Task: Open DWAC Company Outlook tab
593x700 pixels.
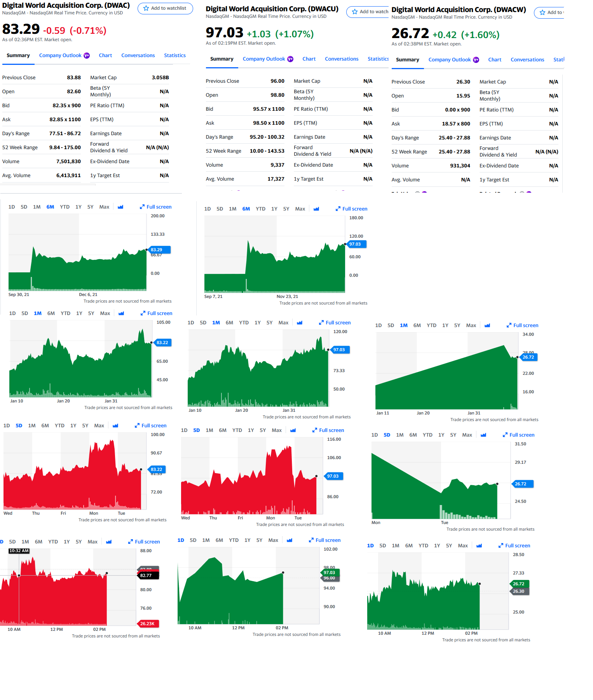Action: pyautogui.click(x=64, y=56)
